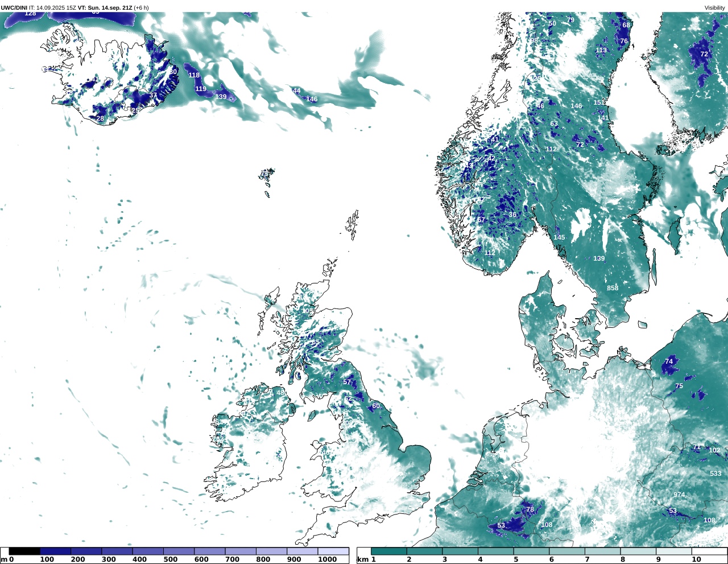This screenshot has width=728, height=564.
Task: Click the 75 value over Poland
Action: (x=679, y=386)
